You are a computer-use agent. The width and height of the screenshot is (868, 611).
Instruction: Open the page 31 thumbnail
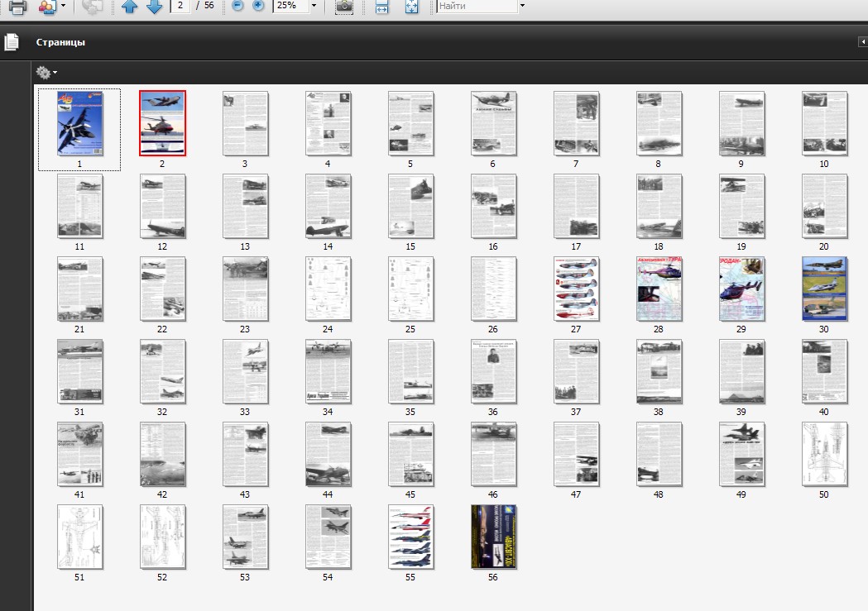79,371
